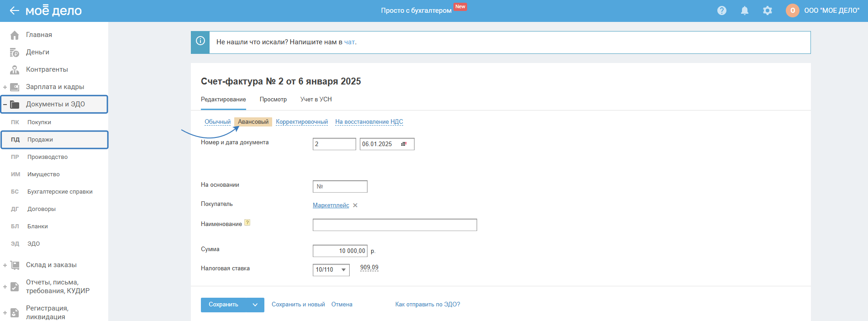This screenshot has height=321, width=868.
Task: Open the чат link in the banner
Action: click(349, 42)
